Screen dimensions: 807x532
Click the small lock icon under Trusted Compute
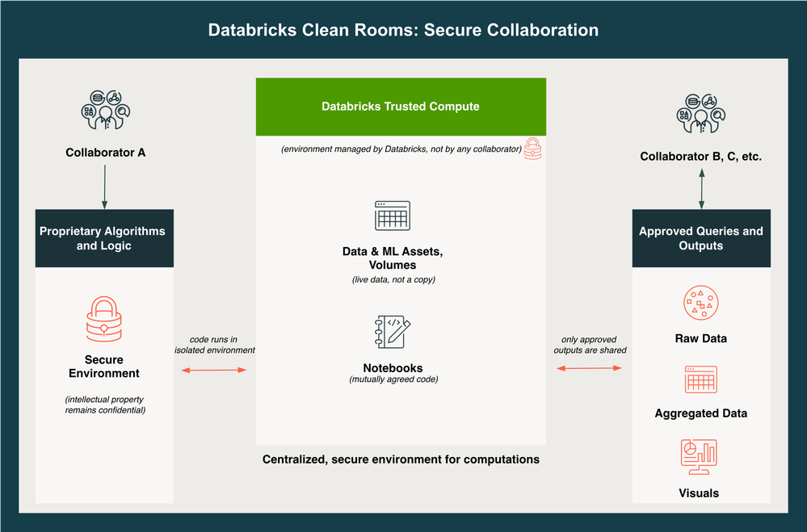[x=532, y=149]
